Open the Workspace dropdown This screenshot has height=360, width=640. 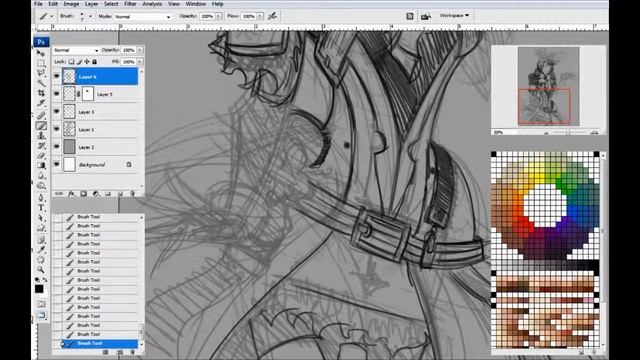(x=454, y=16)
